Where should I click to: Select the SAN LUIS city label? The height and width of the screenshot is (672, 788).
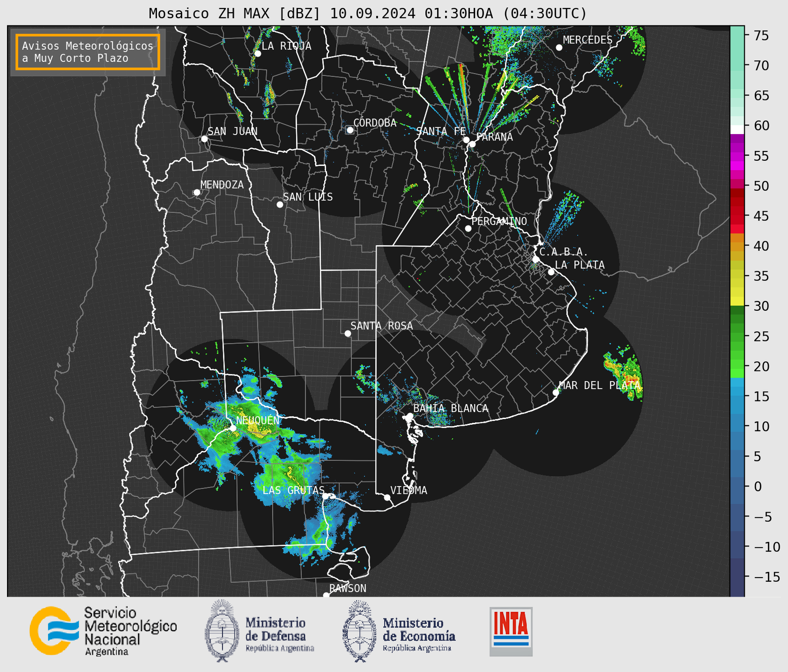point(308,197)
